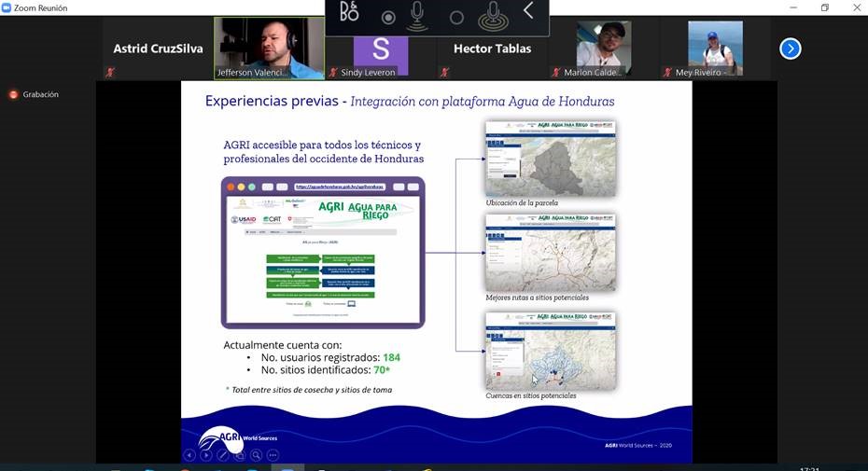Click Sindy Leveron's muted microphone icon
This screenshot has height=471, width=868.
tap(333, 73)
